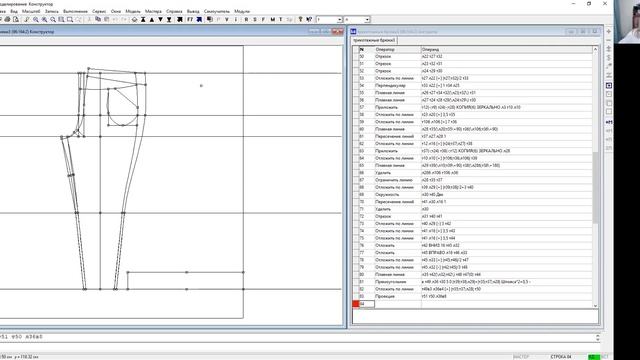The height and width of the screenshot is (360, 640).
Task: Select row 72 Отрезок in the table
Action: (476, 216)
